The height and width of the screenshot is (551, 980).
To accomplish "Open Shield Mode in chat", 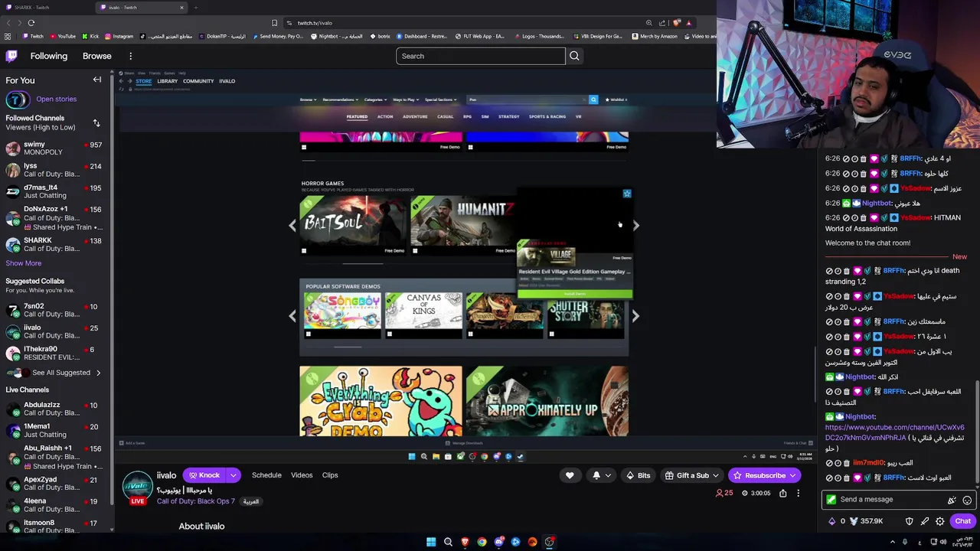I will (909, 521).
